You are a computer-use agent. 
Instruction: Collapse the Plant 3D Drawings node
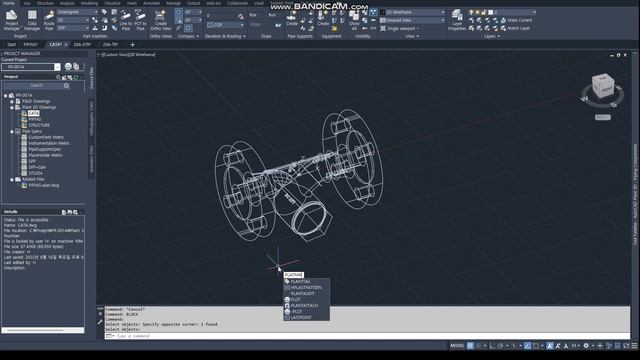pos(12,107)
